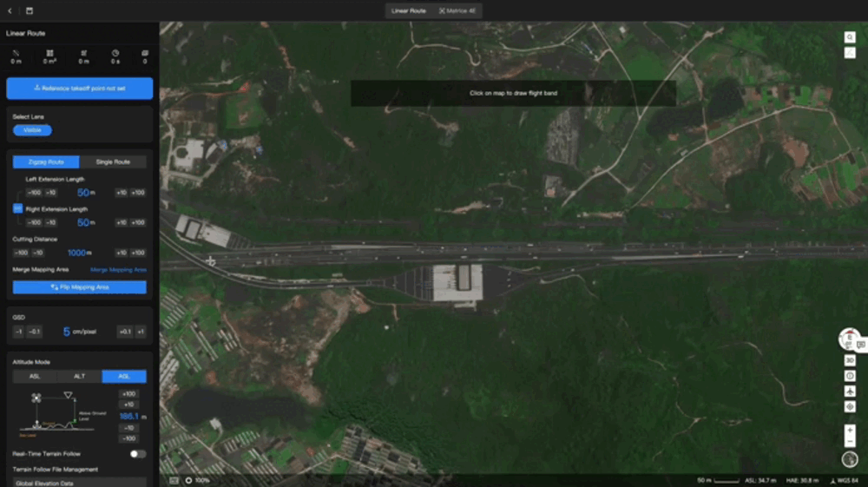Viewport: 868px width, 487px height.
Task: Click the compass orientation control
Action: point(849,339)
